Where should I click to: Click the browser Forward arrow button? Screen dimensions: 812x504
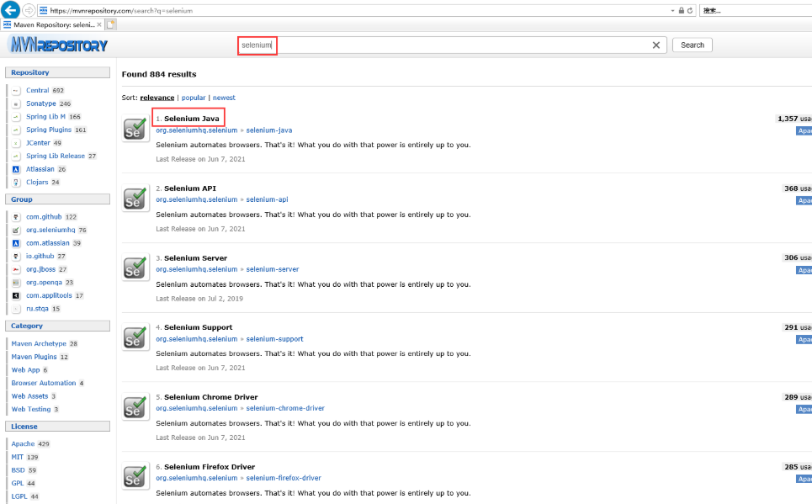point(29,10)
